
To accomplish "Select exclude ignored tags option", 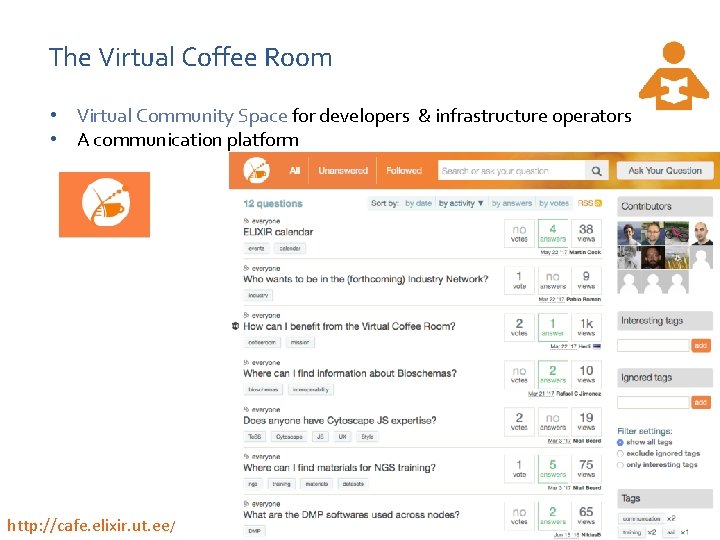I will tap(620, 454).
